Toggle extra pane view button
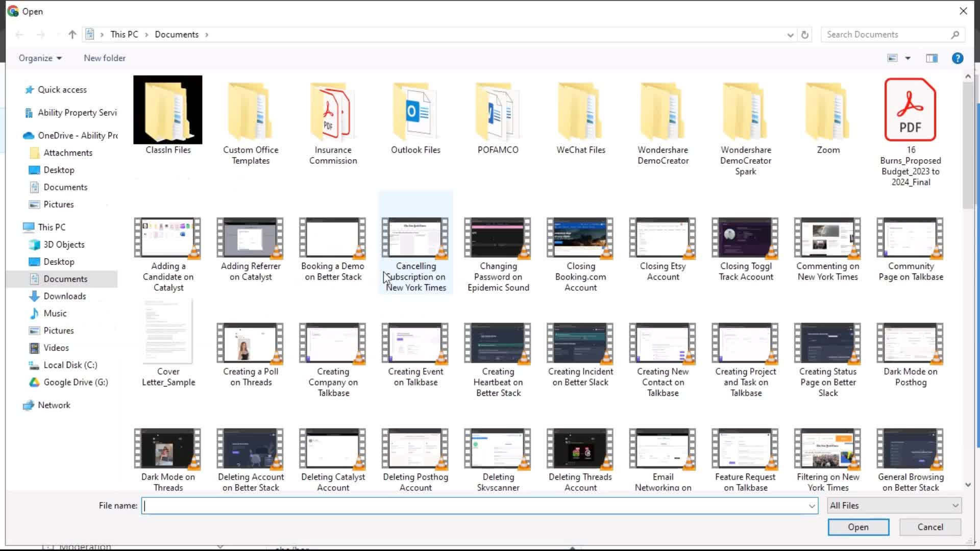 point(932,58)
